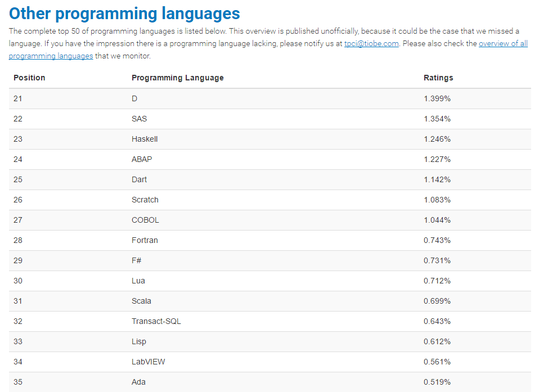Click position number 34
This screenshot has width=539, height=392.
(18, 362)
